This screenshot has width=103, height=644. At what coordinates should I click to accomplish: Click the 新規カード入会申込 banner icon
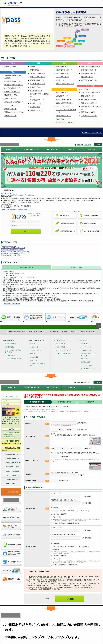pos(4,317)
